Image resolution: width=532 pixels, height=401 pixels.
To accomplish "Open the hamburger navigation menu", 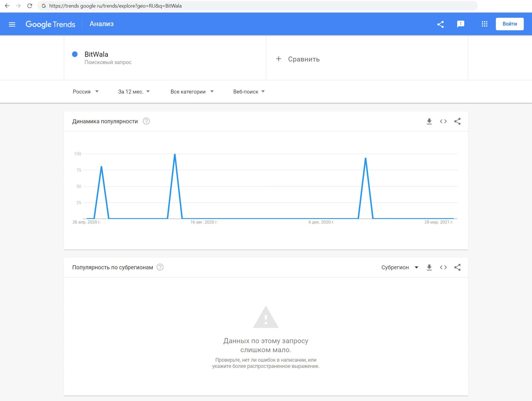I will coord(12,24).
